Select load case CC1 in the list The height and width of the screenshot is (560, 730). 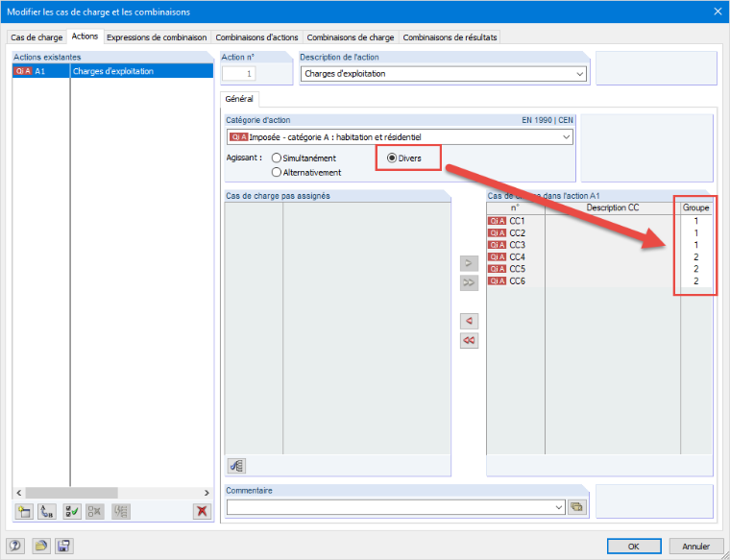pyautogui.click(x=599, y=221)
